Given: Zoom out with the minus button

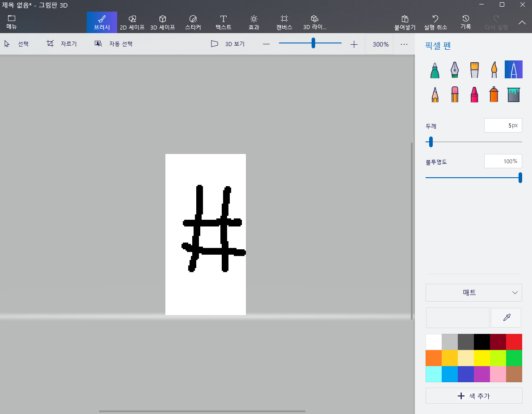Looking at the screenshot, I should pyautogui.click(x=266, y=44).
